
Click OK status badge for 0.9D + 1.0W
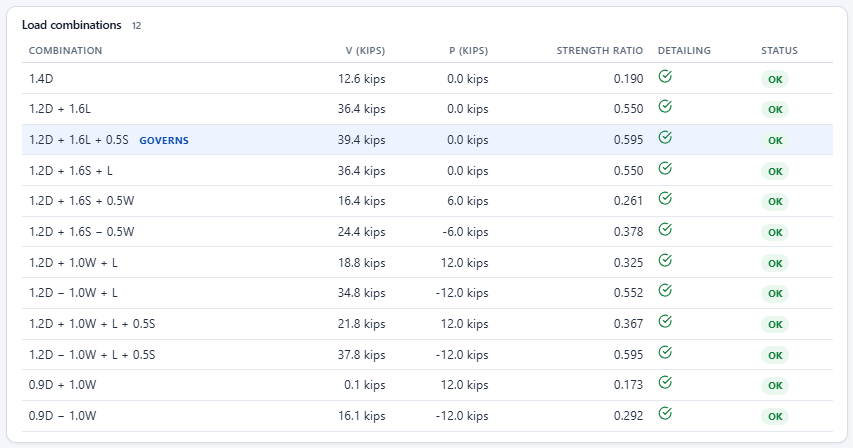(775, 385)
